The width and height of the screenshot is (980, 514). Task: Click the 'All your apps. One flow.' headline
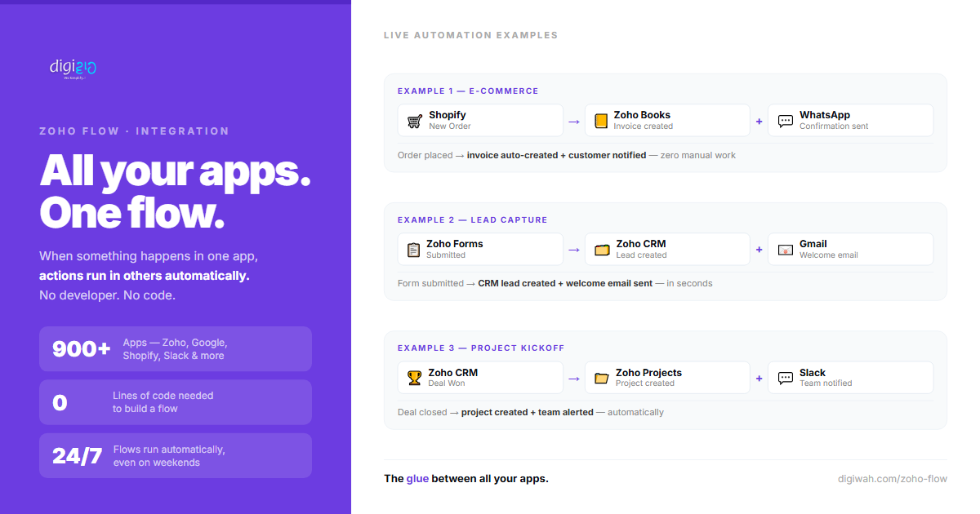click(x=175, y=192)
